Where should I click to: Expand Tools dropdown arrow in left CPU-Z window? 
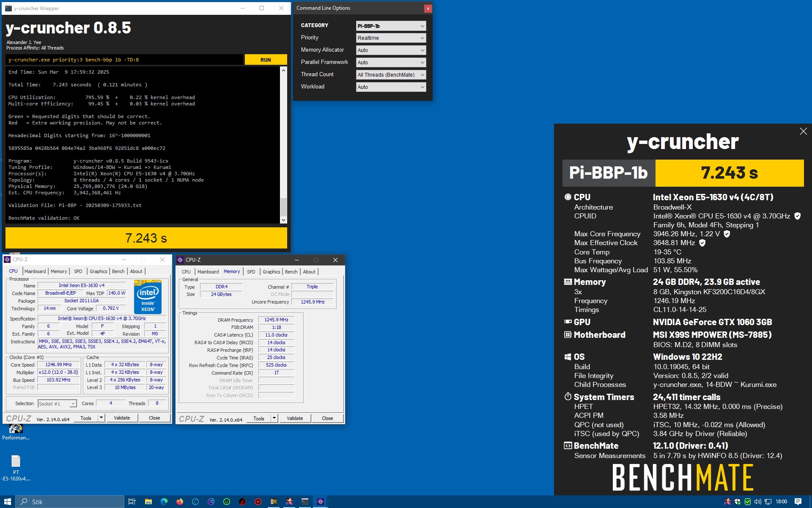[101, 418]
